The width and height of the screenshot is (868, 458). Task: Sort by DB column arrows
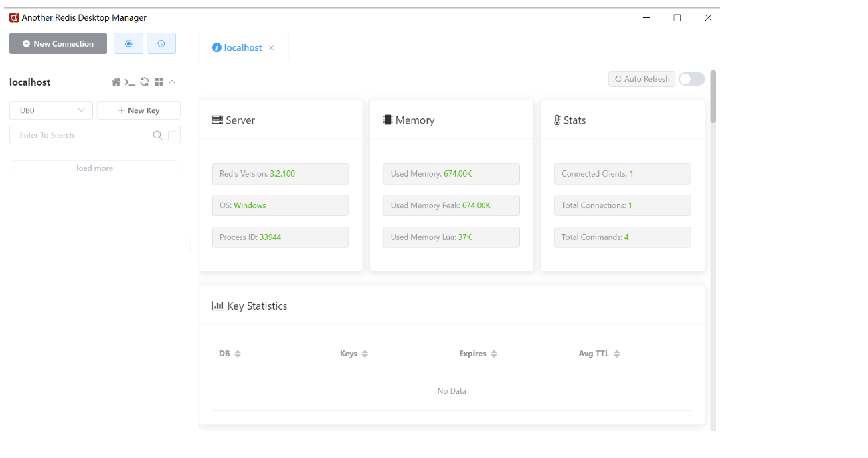(x=238, y=354)
